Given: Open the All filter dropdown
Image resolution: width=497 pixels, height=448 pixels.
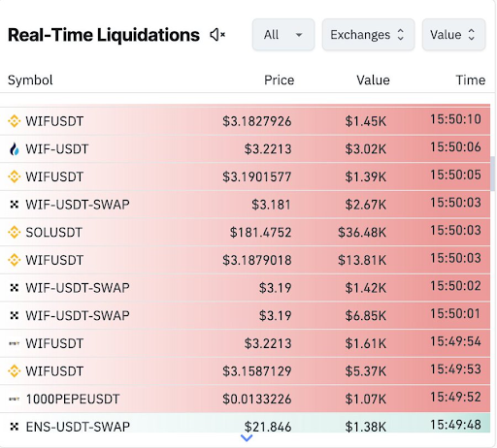Looking at the screenshot, I should [283, 35].
